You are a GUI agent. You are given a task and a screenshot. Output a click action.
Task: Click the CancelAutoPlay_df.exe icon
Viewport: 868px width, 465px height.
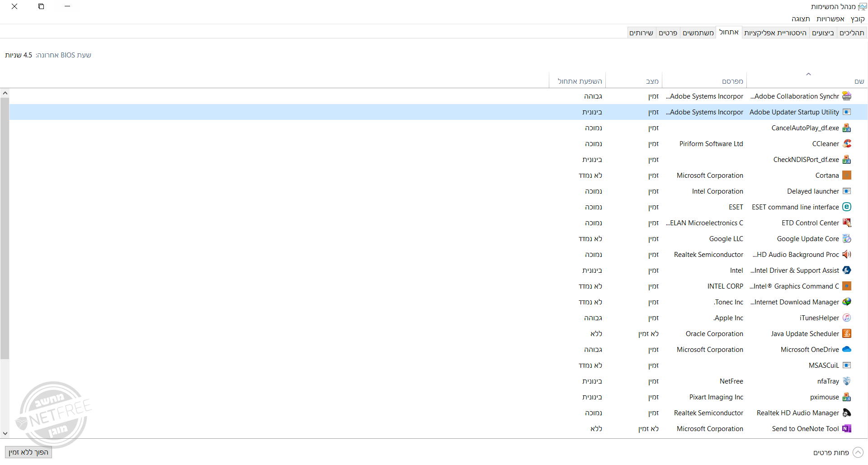pyautogui.click(x=847, y=128)
